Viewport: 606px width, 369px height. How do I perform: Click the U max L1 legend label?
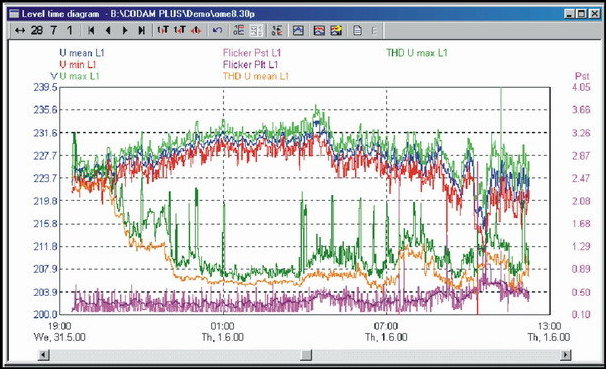click(80, 76)
